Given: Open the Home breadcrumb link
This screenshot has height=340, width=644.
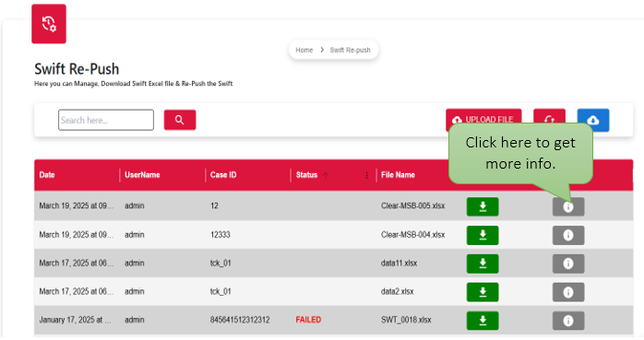Looking at the screenshot, I should (x=304, y=50).
